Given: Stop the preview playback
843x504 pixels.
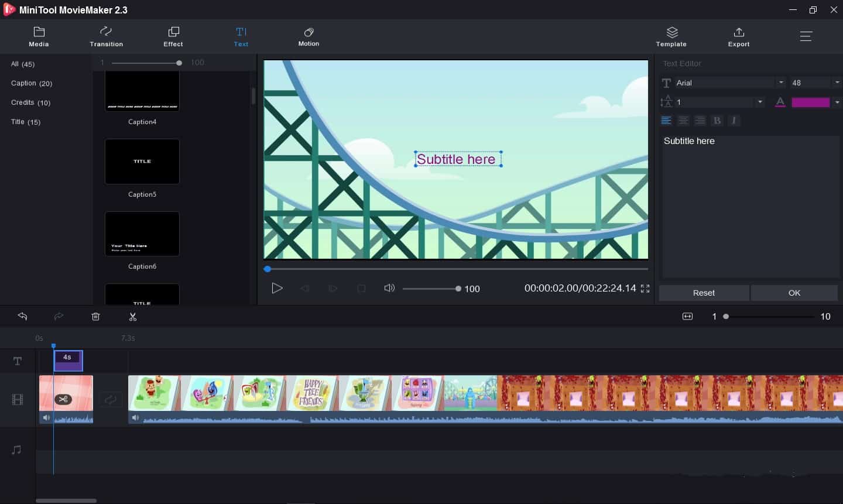Looking at the screenshot, I should point(361,288).
